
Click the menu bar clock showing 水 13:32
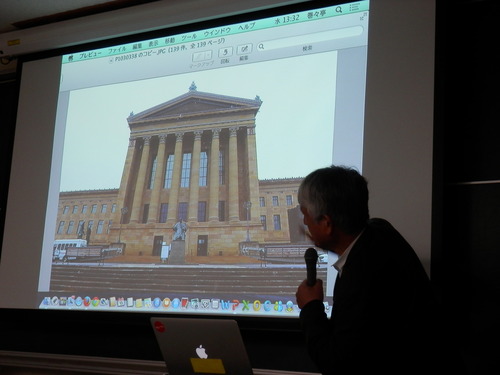[287, 20]
